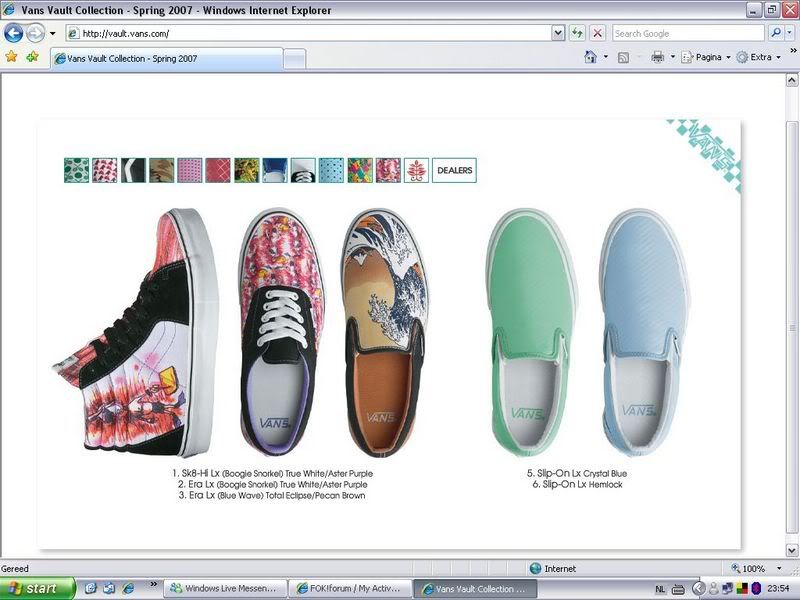Click the light blue slip-on shoe
The width and height of the screenshot is (800, 600).
pos(644,333)
